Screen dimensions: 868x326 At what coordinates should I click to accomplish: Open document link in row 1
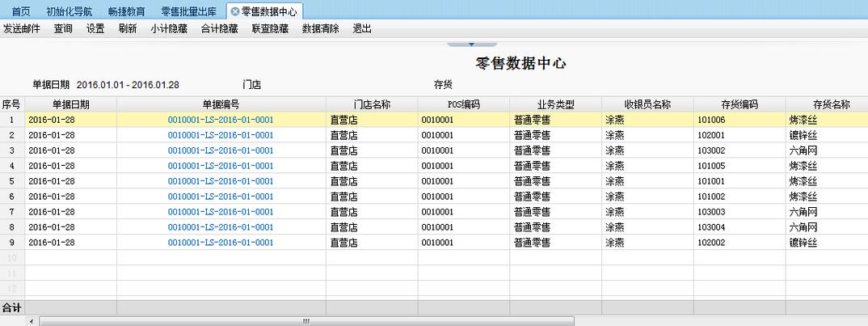pos(221,120)
